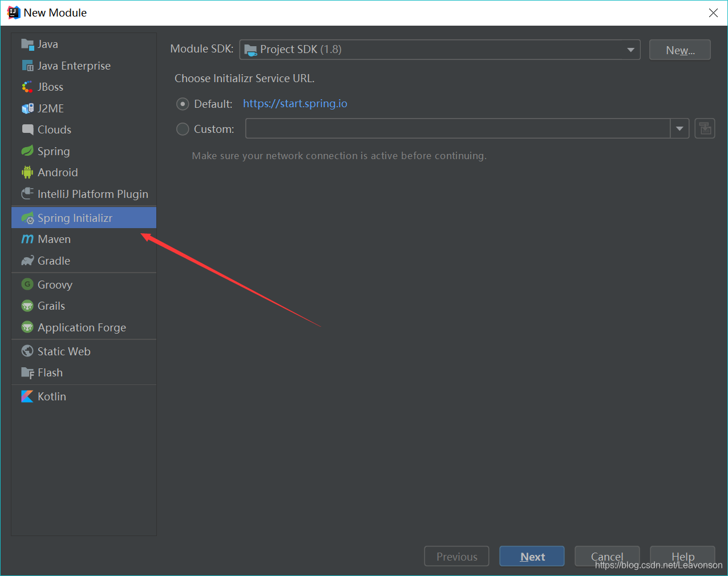Choose the JBoss module type label
The height and width of the screenshot is (576, 728).
pyautogui.click(x=50, y=87)
